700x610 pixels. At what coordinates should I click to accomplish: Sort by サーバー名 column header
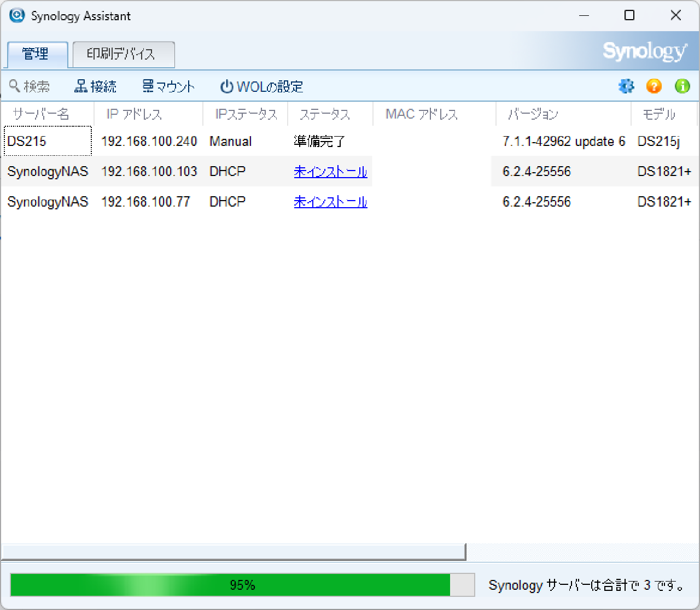point(48,114)
